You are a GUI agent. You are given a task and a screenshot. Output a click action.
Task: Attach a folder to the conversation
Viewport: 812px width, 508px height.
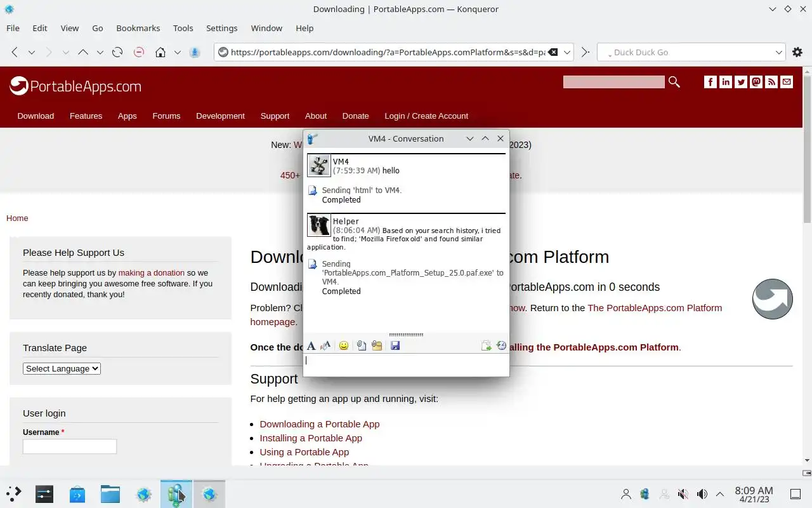377,345
